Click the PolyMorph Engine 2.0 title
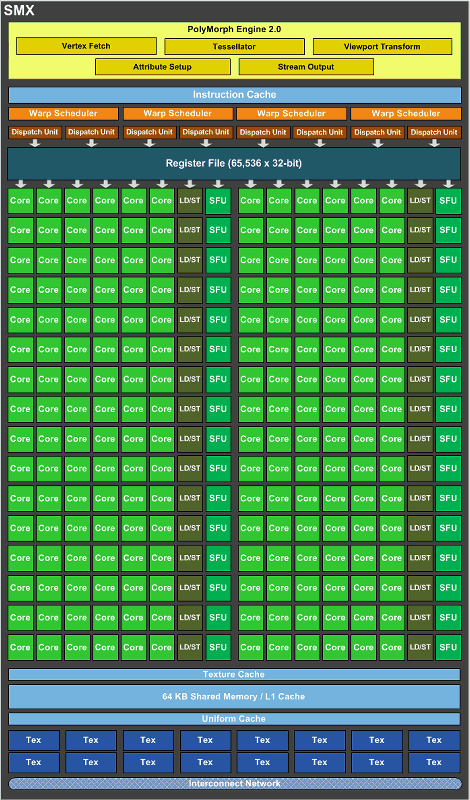This screenshot has width=470, height=800. pos(234,29)
